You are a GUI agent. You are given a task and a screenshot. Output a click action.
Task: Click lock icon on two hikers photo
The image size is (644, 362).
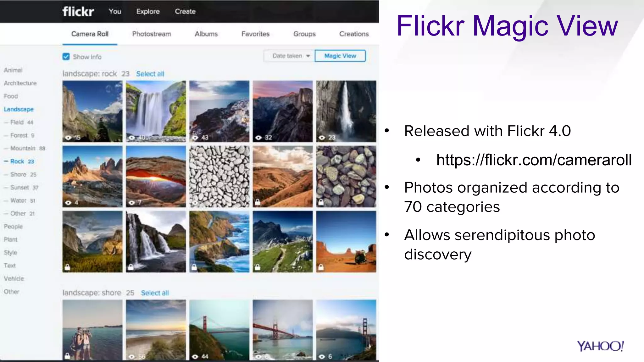point(67,356)
